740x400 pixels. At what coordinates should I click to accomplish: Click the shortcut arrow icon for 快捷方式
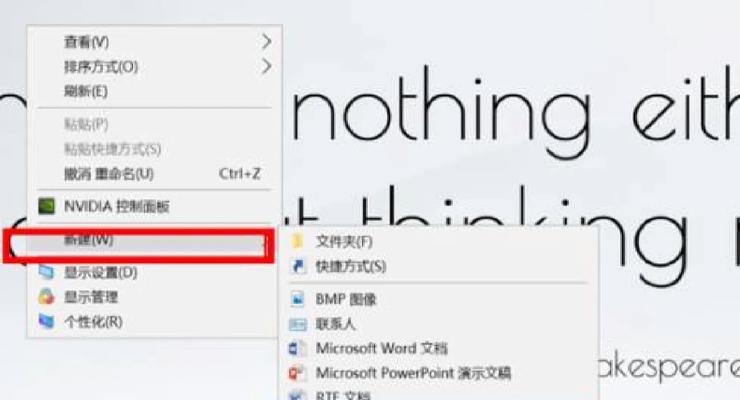(x=298, y=266)
